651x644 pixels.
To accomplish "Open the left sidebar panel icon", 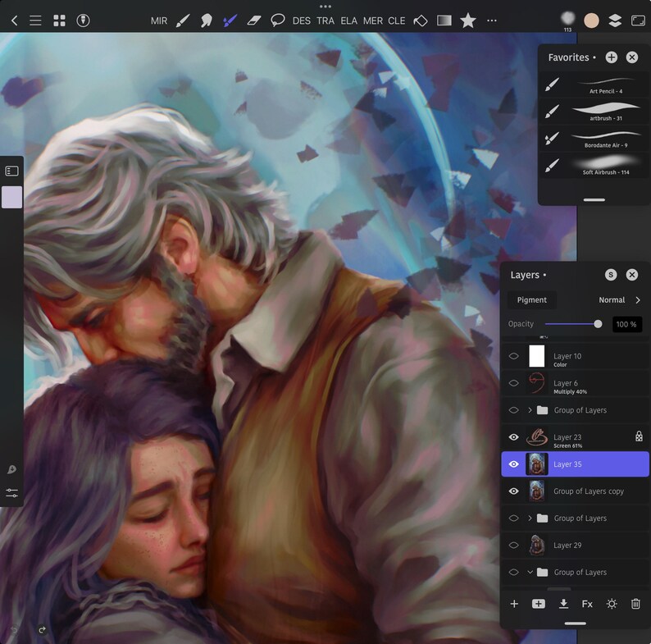I will click(x=11, y=171).
